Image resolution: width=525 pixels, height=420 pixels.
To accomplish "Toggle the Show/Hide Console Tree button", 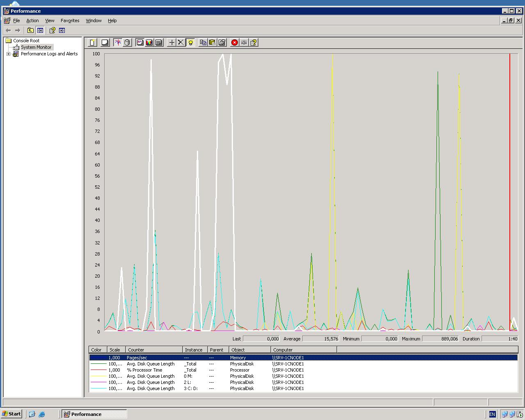I will [x=40, y=30].
